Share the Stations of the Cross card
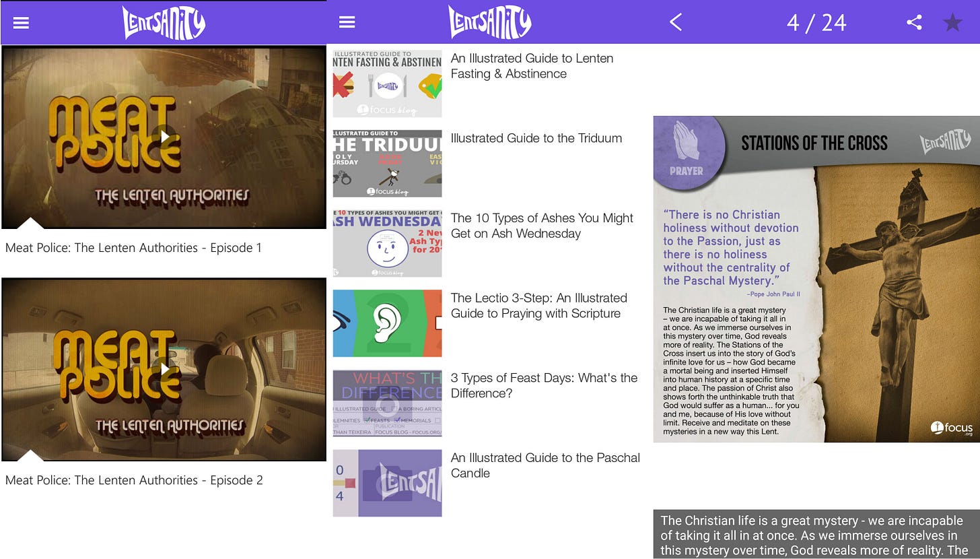This screenshot has height=559, width=980. point(914,22)
